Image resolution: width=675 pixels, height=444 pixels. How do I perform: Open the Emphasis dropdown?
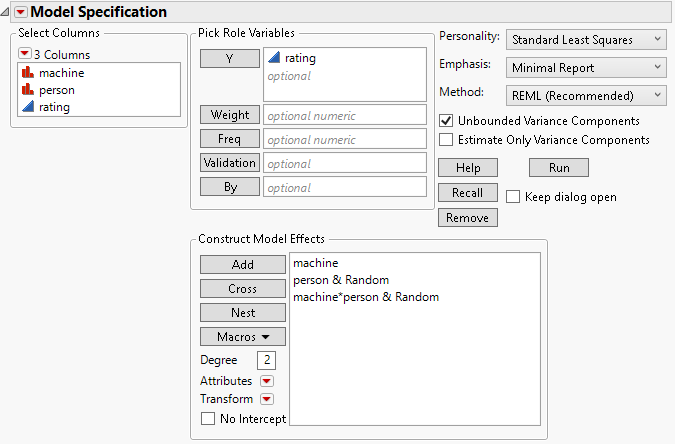click(x=585, y=67)
